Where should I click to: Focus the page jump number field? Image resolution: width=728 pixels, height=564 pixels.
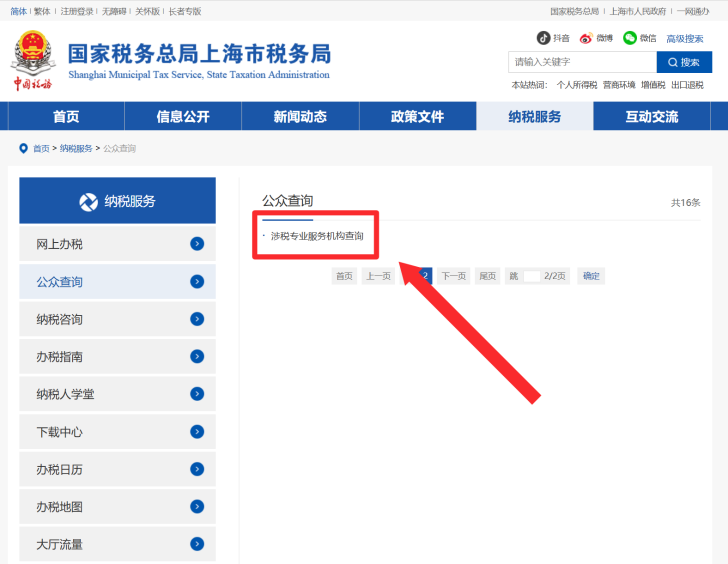tap(531, 276)
